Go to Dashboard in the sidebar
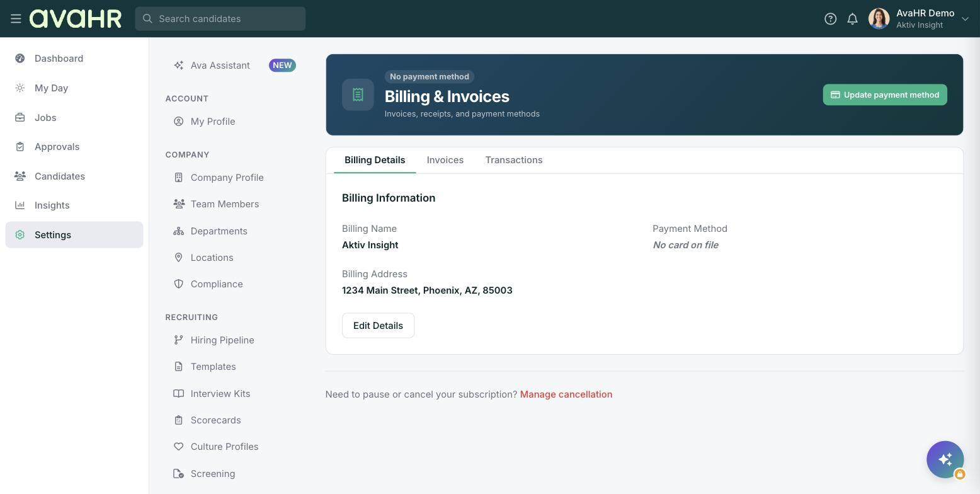Screen dimensions: 980x494 (x=59, y=59)
